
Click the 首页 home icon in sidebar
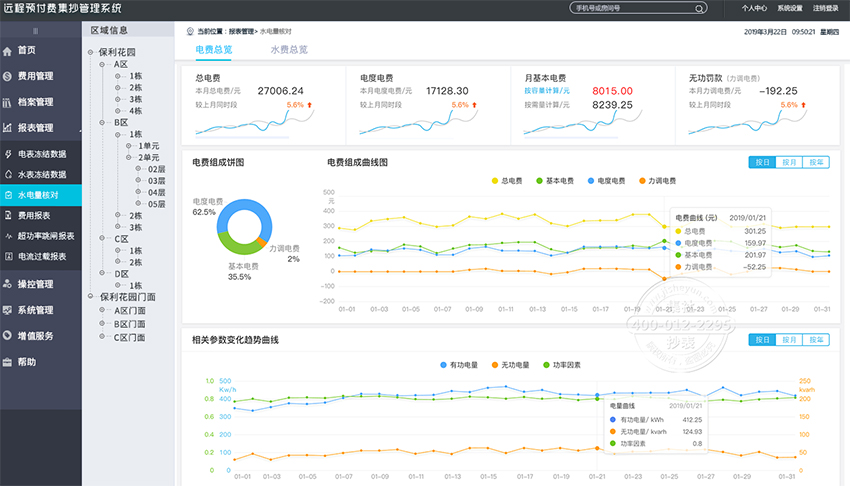click(8, 50)
